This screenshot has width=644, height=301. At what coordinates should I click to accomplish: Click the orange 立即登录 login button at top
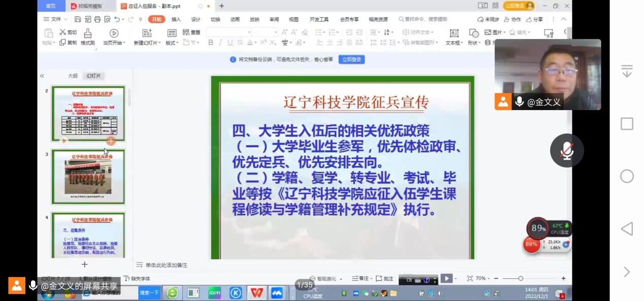pos(519,6)
